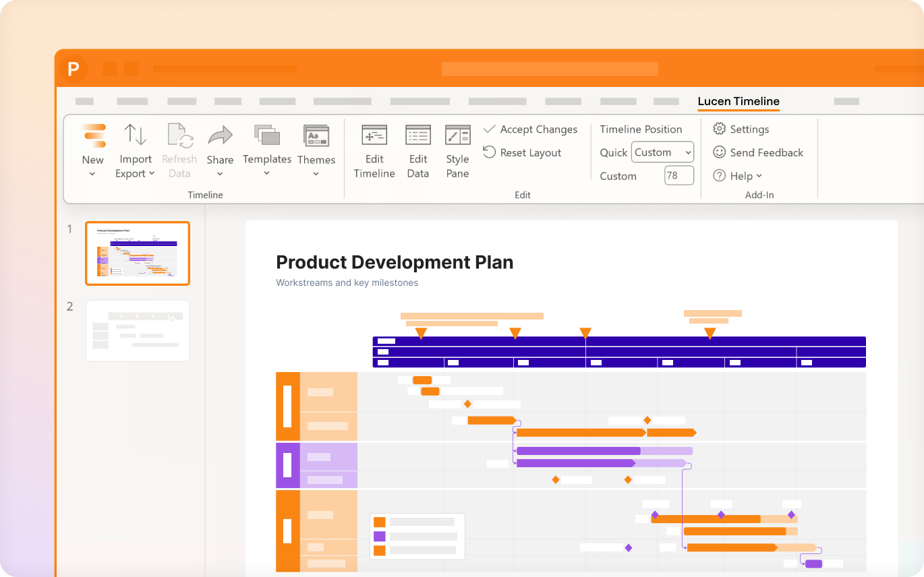924x577 pixels.
Task: Click the top orange legend swatch
Action: (x=380, y=522)
